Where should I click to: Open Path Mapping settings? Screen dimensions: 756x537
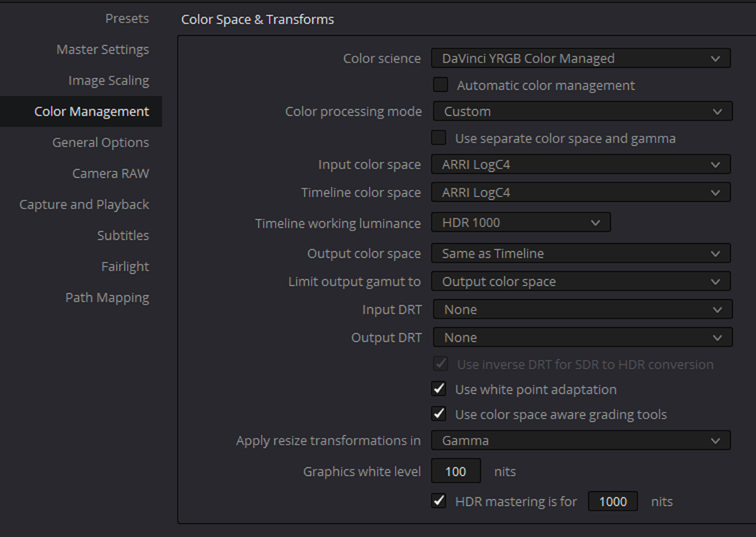pos(107,297)
